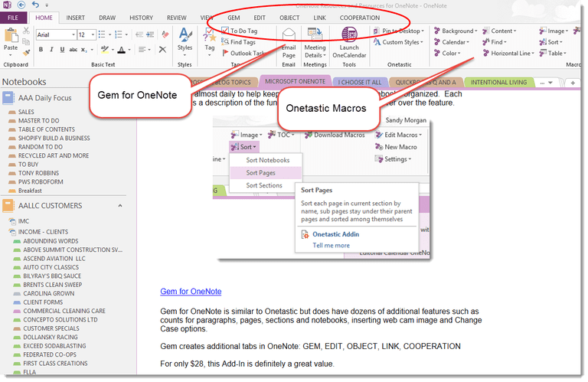Open the FILE tab
Image resolution: width=588 pixels, height=382 pixels.
13,18
